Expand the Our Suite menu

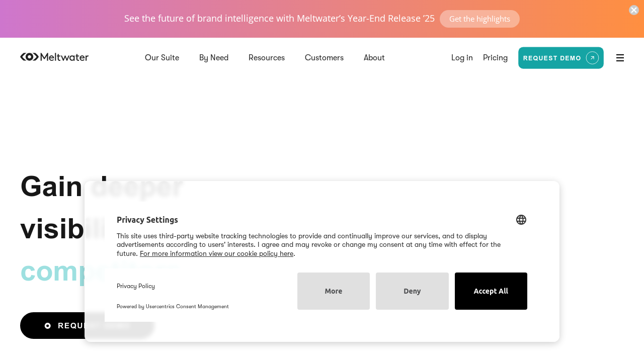[162, 57]
